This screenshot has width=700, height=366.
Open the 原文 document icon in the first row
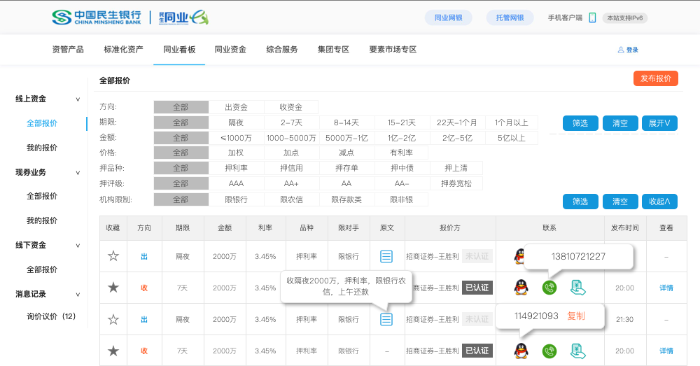[x=386, y=256]
